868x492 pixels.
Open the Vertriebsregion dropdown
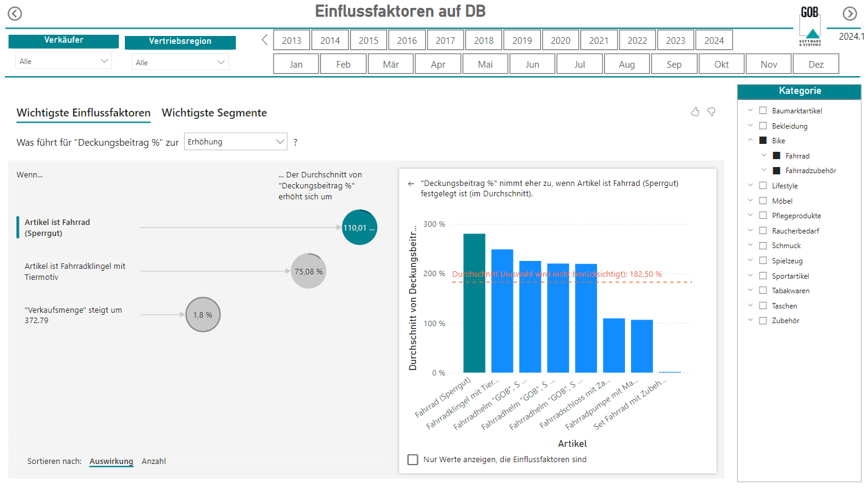[180, 62]
